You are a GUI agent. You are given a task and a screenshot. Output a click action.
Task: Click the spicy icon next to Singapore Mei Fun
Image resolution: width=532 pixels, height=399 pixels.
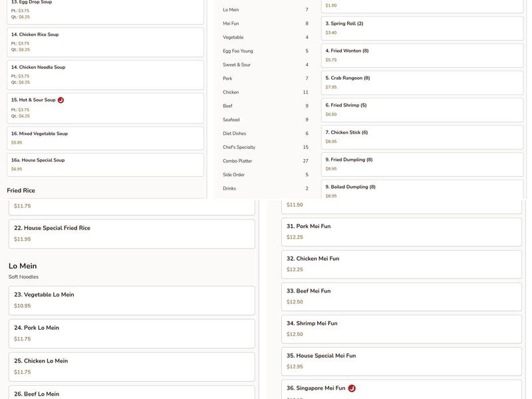[352, 388]
